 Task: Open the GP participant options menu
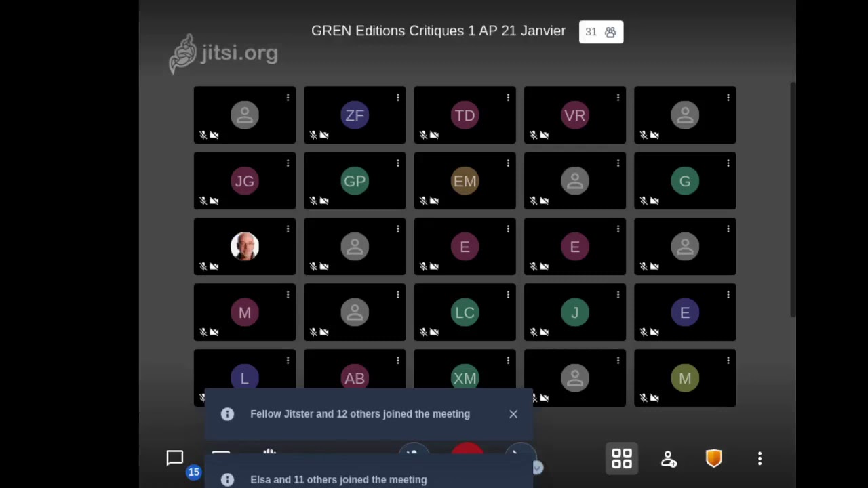(397, 163)
